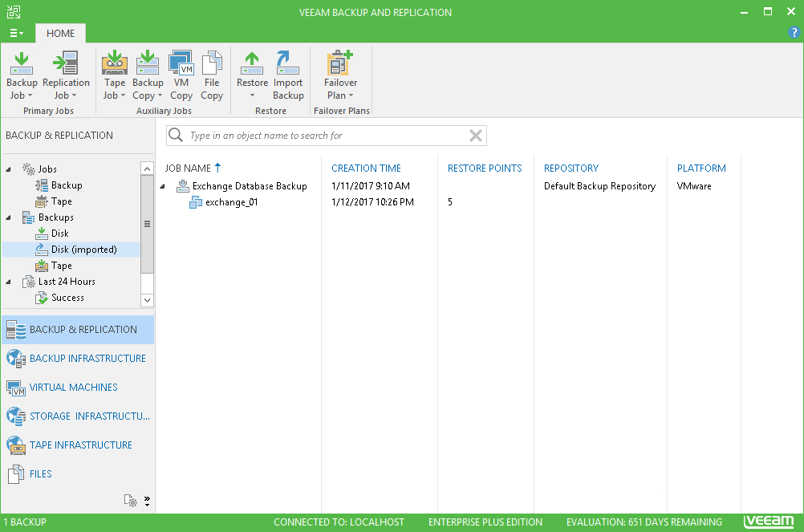
Task: Select Disk under Backups
Action: pyautogui.click(x=59, y=234)
